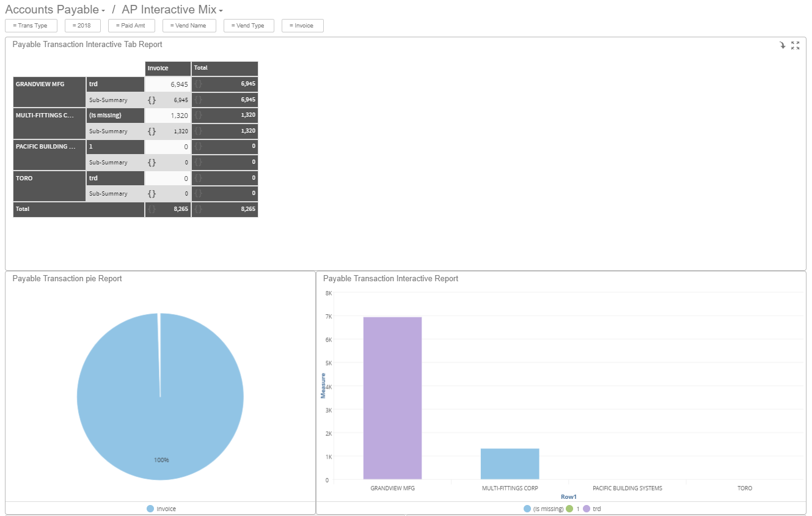This screenshot has height=516, width=812.
Task: Click the {} icon in GRANDVIEW MFG Sub-Summary row
Action: point(152,100)
